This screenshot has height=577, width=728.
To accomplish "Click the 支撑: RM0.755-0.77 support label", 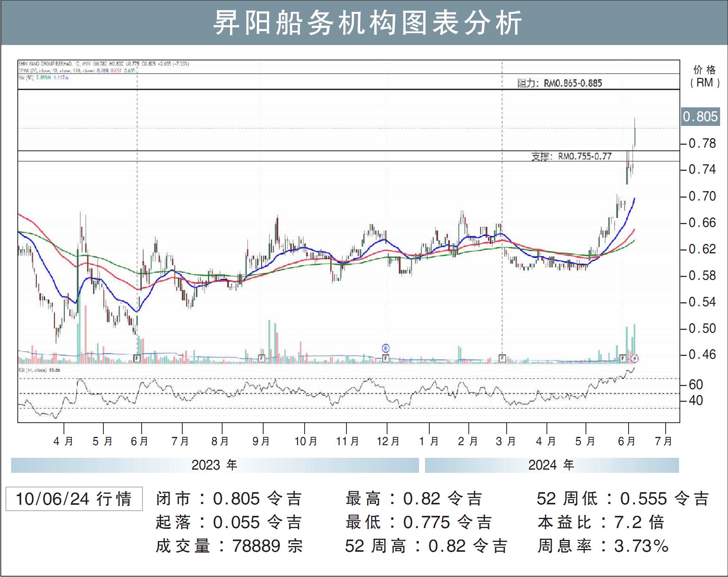I will [571, 156].
